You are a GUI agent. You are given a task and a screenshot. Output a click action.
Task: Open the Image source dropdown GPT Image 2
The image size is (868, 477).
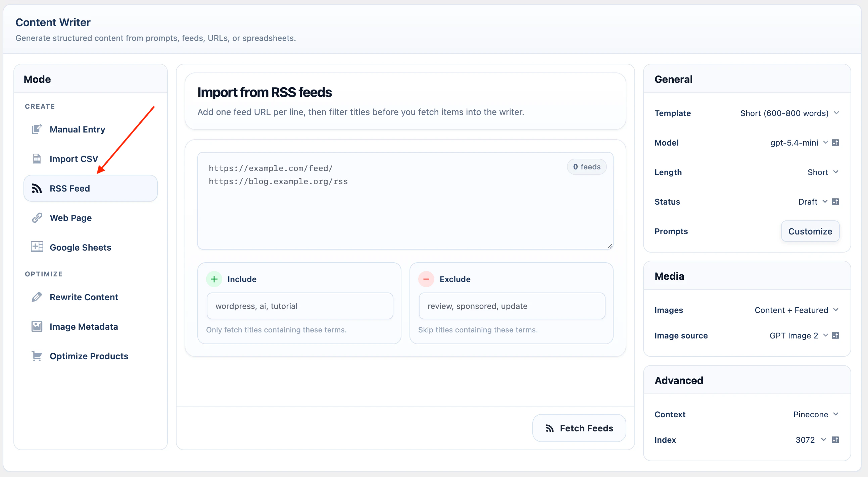point(798,336)
